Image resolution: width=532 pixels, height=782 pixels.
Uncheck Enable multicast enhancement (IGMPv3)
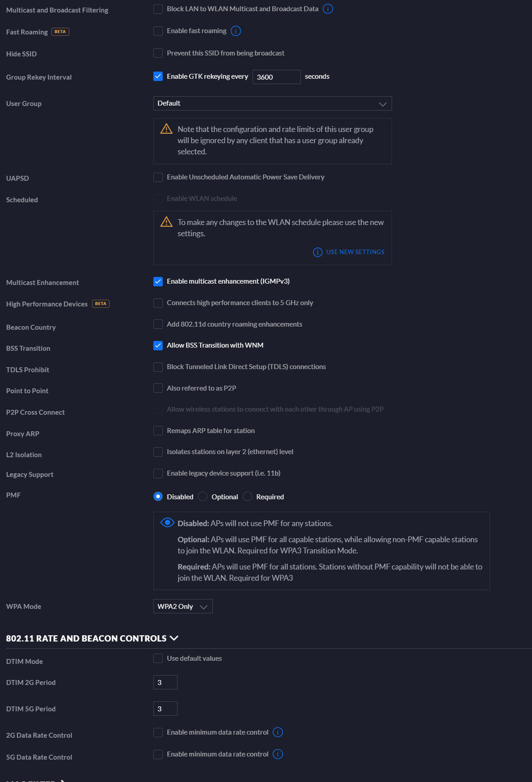(x=158, y=281)
